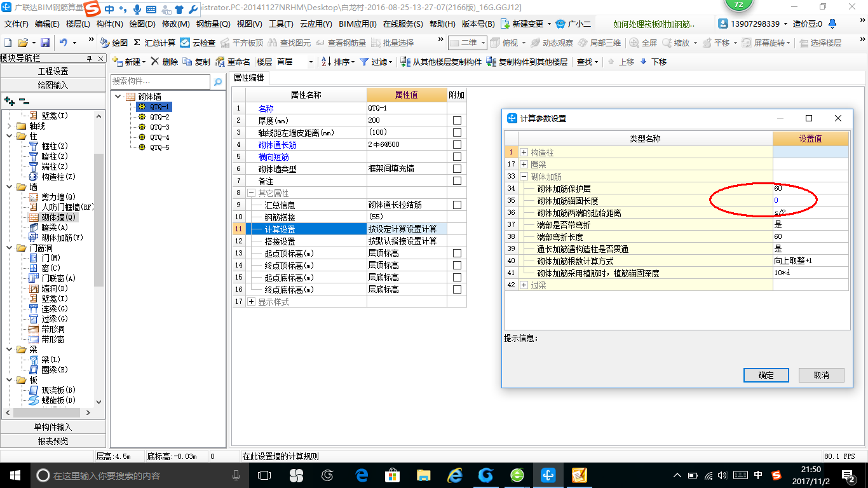This screenshot has height=488, width=868.
Task: Tick the 汇总信息 附加 checkbox
Action: 457,205
